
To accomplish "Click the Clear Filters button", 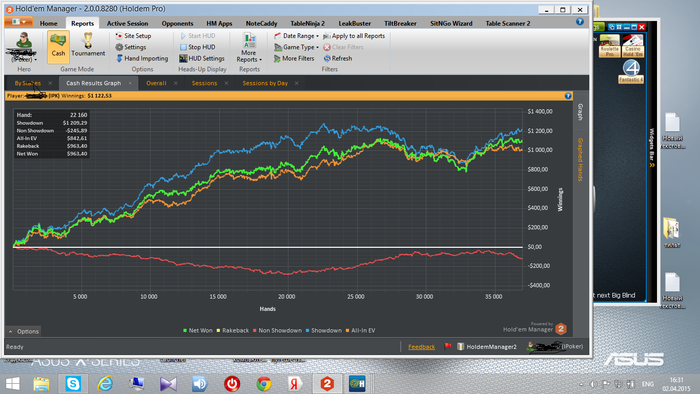I will coord(343,47).
